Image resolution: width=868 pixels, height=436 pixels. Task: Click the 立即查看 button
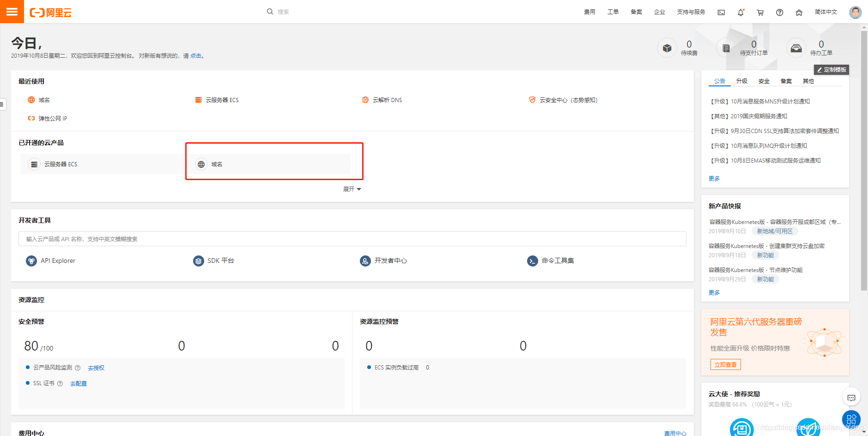click(726, 364)
